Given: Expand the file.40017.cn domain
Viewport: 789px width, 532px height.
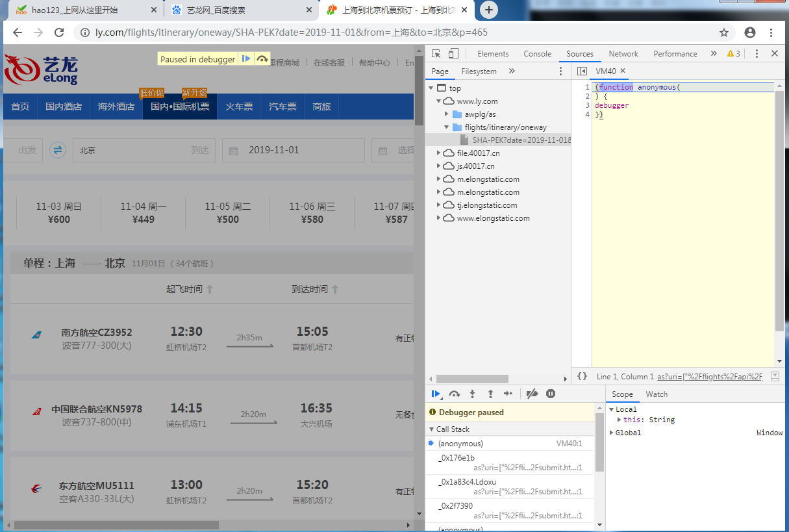Looking at the screenshot, I should coord(438,153).
